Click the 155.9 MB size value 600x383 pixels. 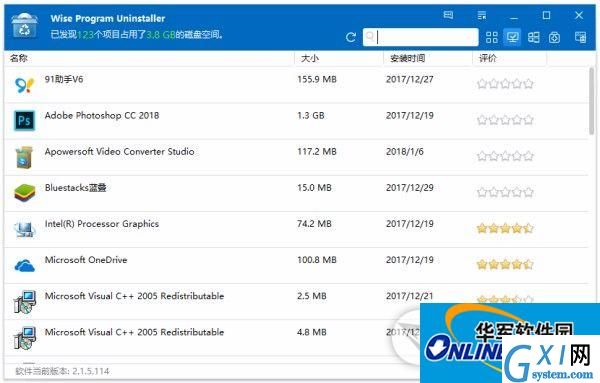(x=317, y=79)
